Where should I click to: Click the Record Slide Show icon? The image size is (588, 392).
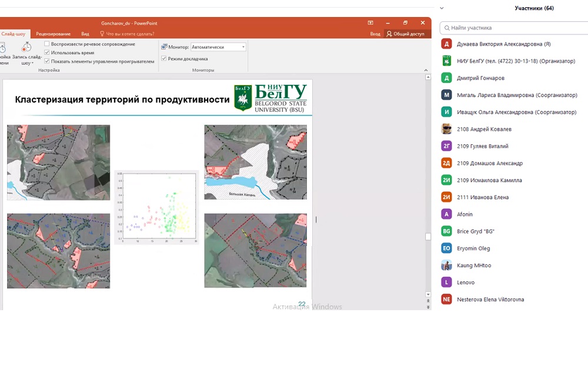[x=26, y=48]
